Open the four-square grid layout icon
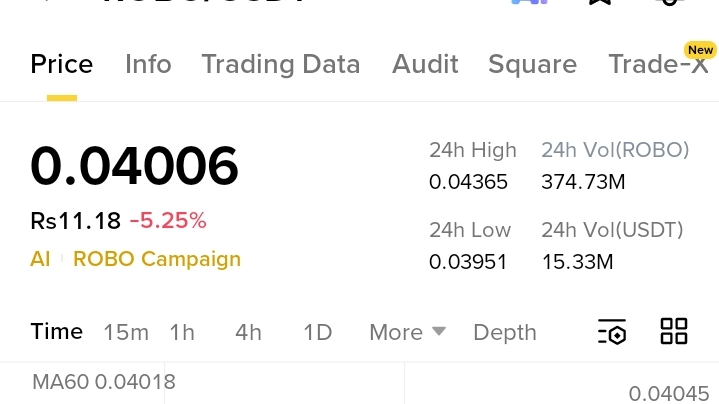This screenshot has width=719, height=404. click(674, 331)
